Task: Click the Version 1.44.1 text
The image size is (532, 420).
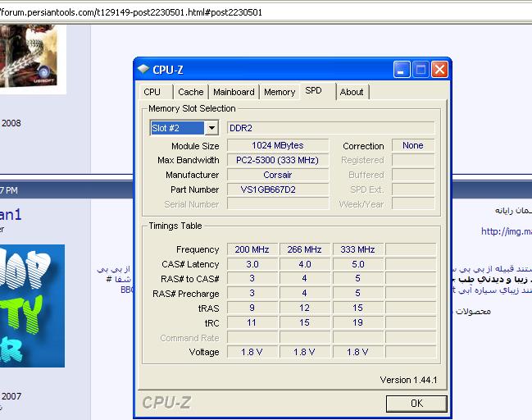Action: [x=408, y=380]
